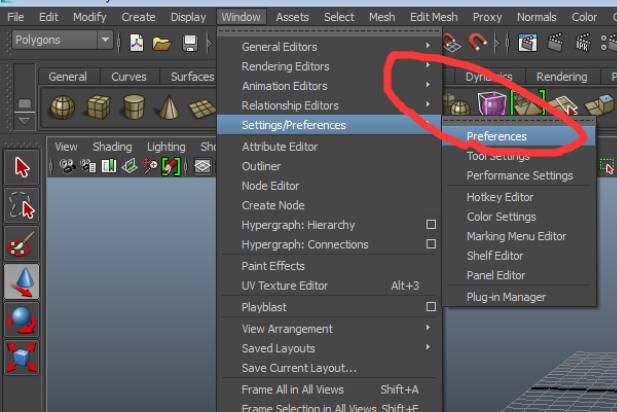Activate the Lasso select tool

tap(22, 205)
